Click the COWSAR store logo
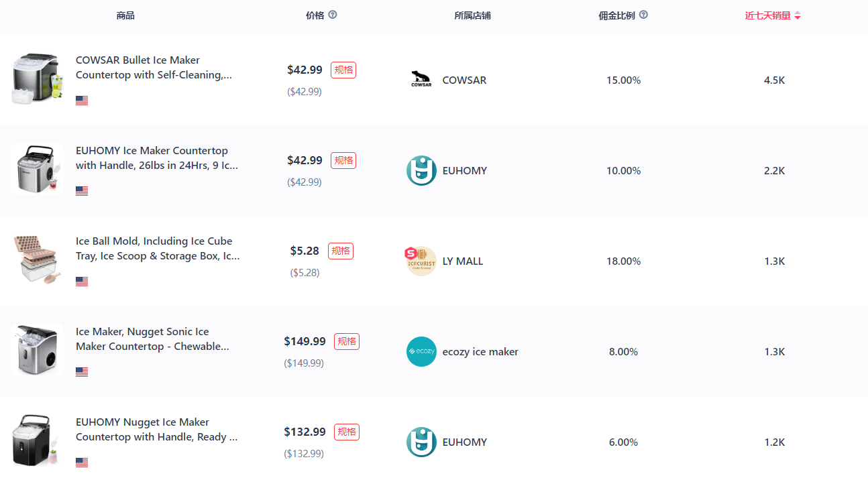868x482 pixels. pos(421,80)
